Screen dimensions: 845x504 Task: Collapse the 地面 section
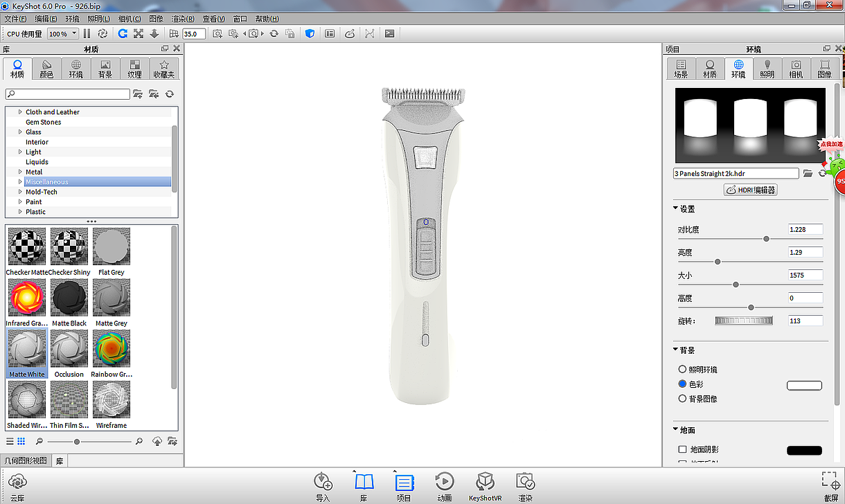(x=675, y=430)
